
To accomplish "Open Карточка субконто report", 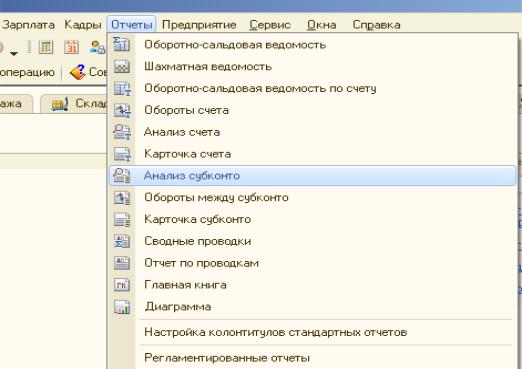I will click(313, 219).
